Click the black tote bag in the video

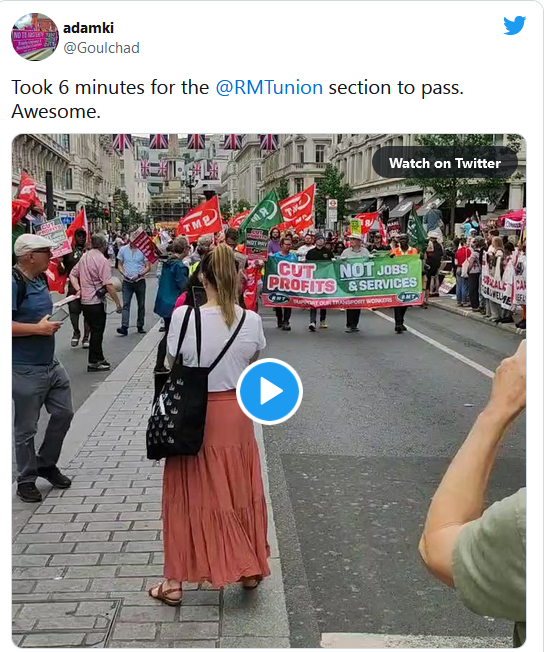[178, 412]
